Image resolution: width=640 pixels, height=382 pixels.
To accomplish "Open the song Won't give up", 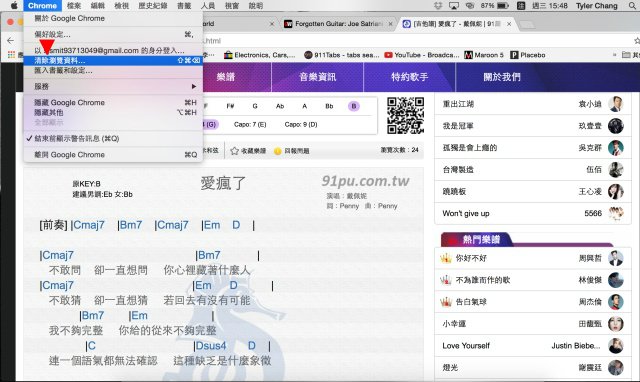I will click(466, 213).
